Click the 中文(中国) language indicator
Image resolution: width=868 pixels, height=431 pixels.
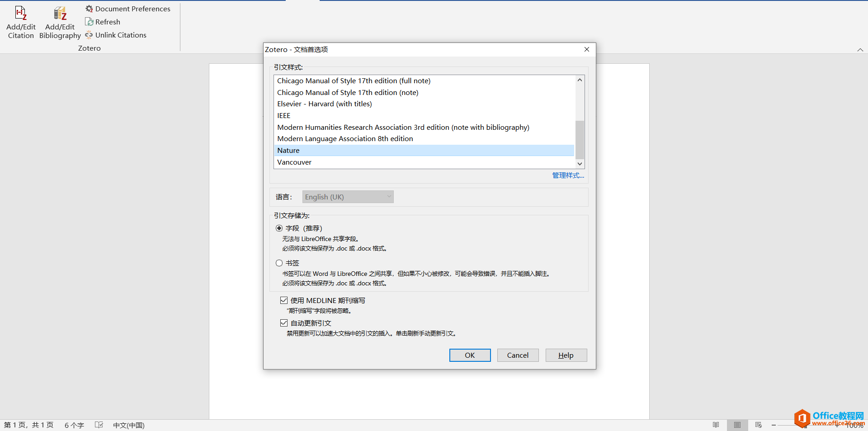click(x=129, y=425)
